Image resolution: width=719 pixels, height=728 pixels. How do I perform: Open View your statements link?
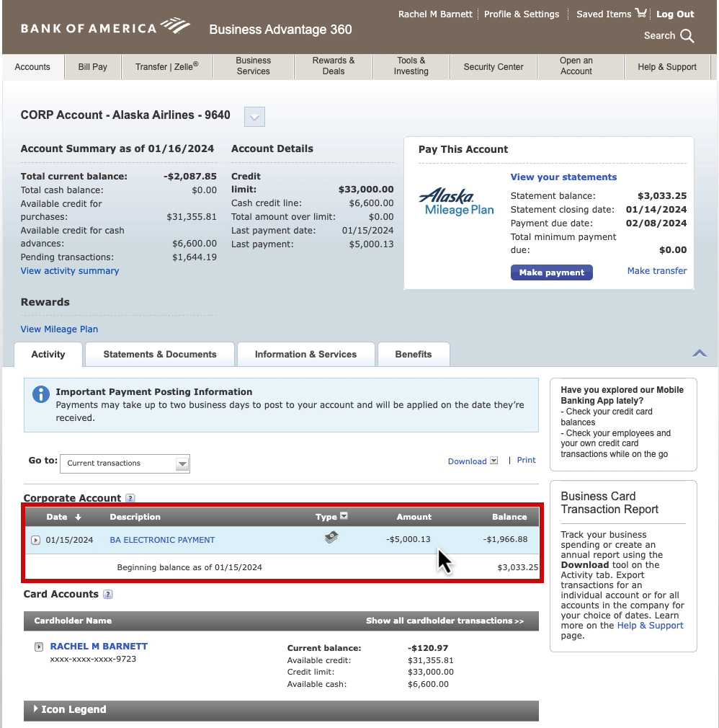563,177
